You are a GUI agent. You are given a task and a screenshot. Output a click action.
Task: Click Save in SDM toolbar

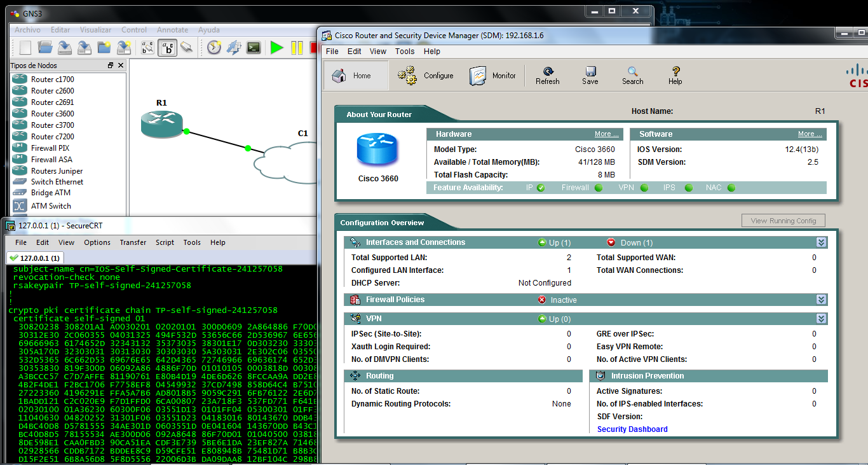[x=590, y=76]
